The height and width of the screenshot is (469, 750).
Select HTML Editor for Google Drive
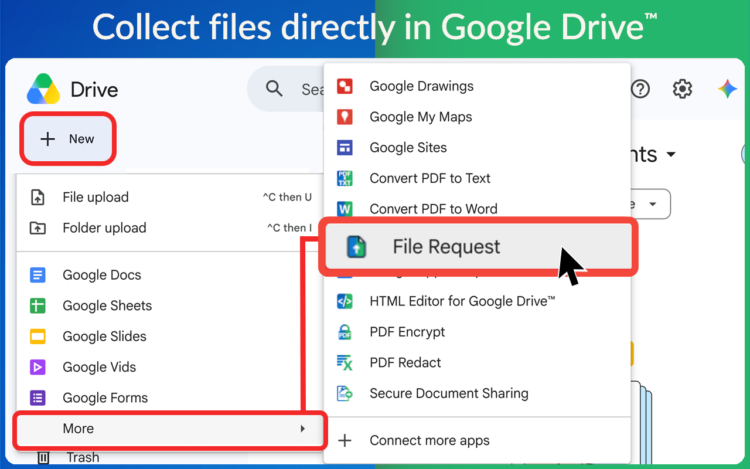[477, 301]
